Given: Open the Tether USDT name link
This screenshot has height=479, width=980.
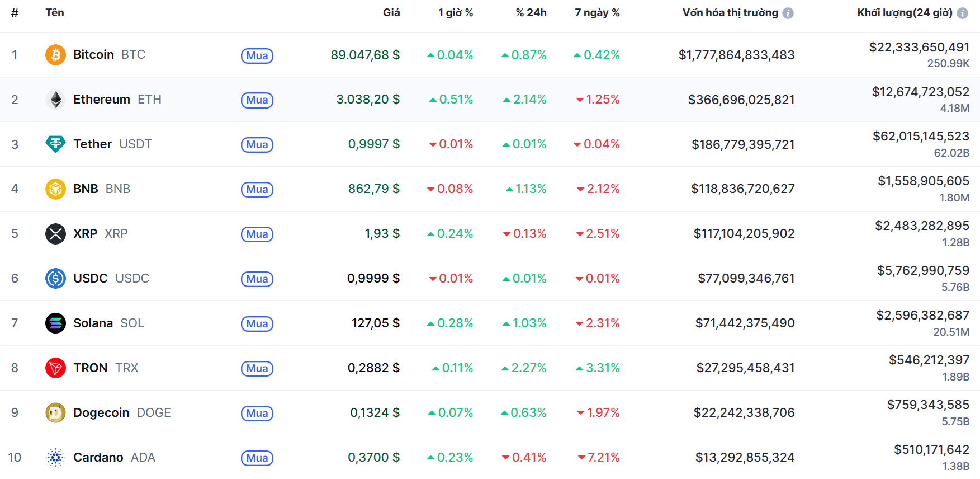Looking at the screenshot, I should tap(112, 144).
